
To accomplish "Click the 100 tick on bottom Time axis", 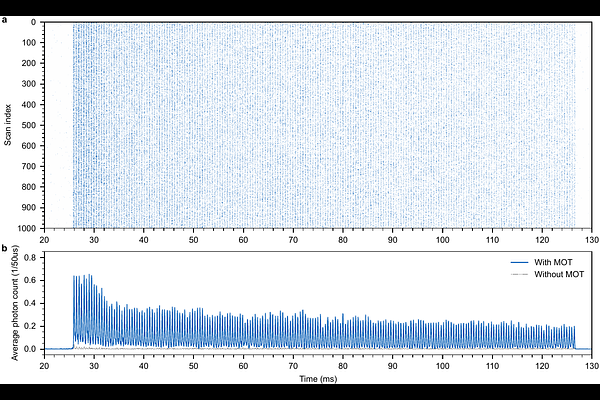I will pyautogui.click(x=442, y=365).
